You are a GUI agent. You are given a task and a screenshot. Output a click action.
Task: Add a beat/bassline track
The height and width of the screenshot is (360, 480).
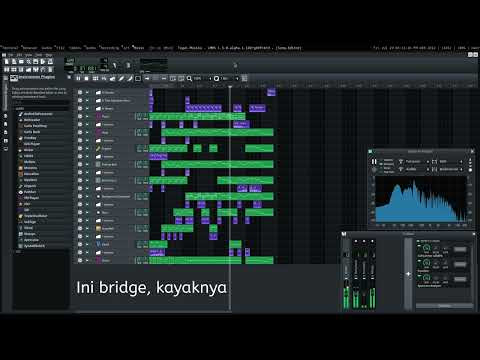tap(96, 79)
